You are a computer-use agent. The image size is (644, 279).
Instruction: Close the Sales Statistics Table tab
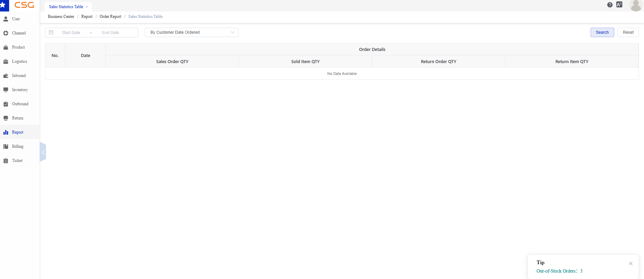(87, 7)
